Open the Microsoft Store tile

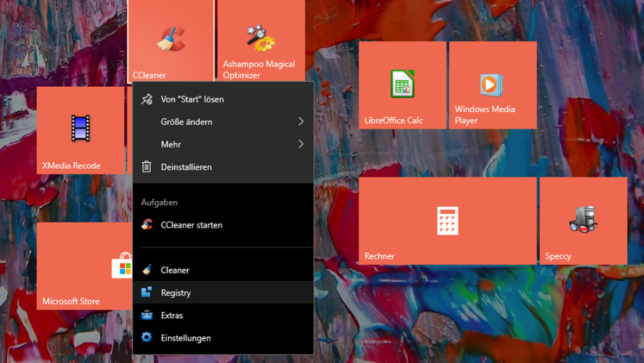click(85, 266)
